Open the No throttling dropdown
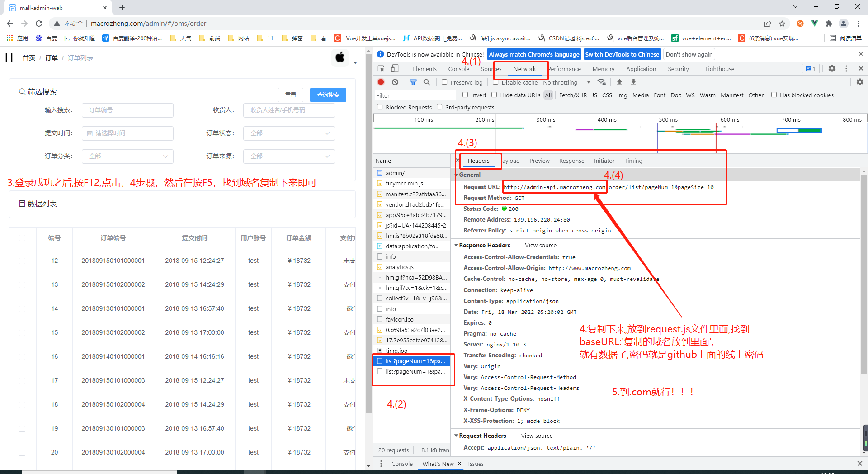The width and height of the screenshot is (868, 474). [567, 82]
